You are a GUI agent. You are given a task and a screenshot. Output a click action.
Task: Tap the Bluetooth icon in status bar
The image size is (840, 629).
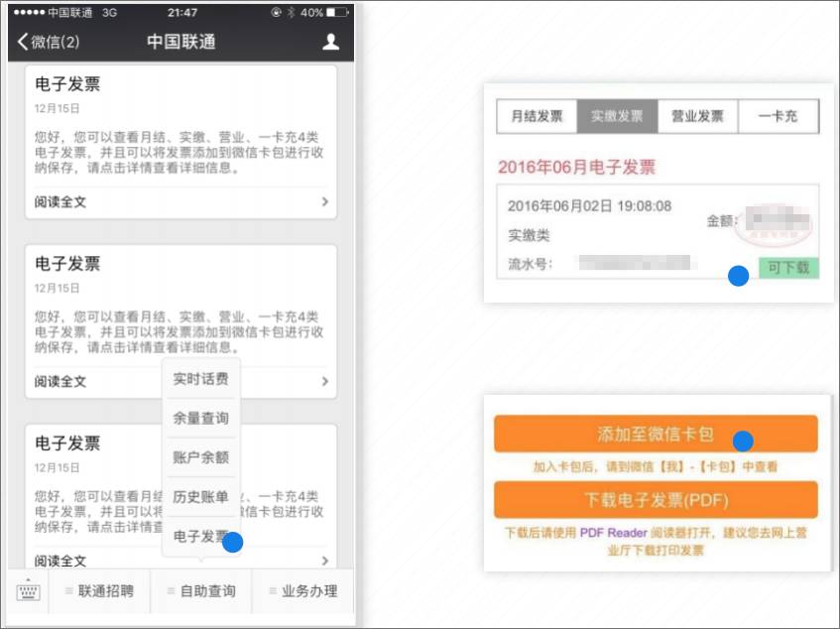[x=291, y=12]
